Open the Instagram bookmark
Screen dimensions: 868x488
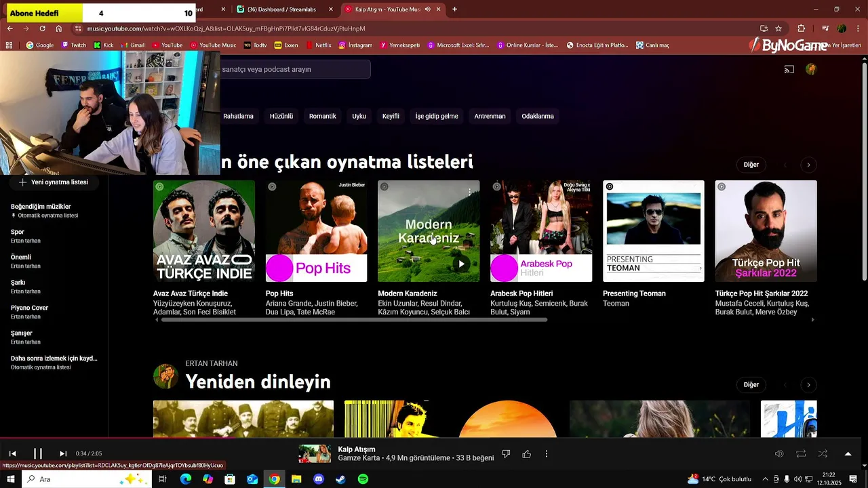tap(355, 45)
